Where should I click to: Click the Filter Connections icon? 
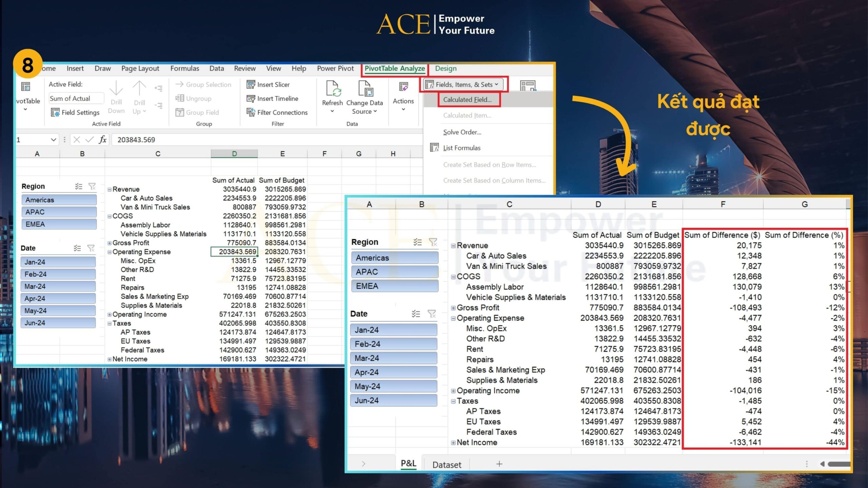251,112
